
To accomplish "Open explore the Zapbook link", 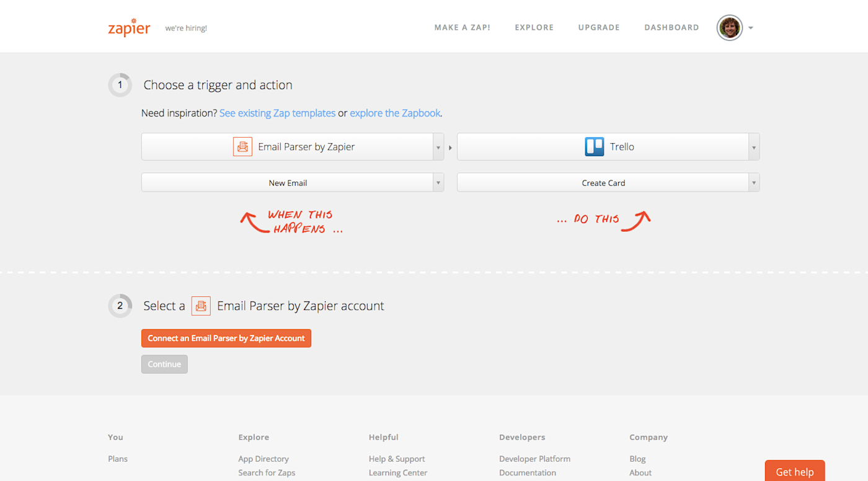I will [395, 113].
